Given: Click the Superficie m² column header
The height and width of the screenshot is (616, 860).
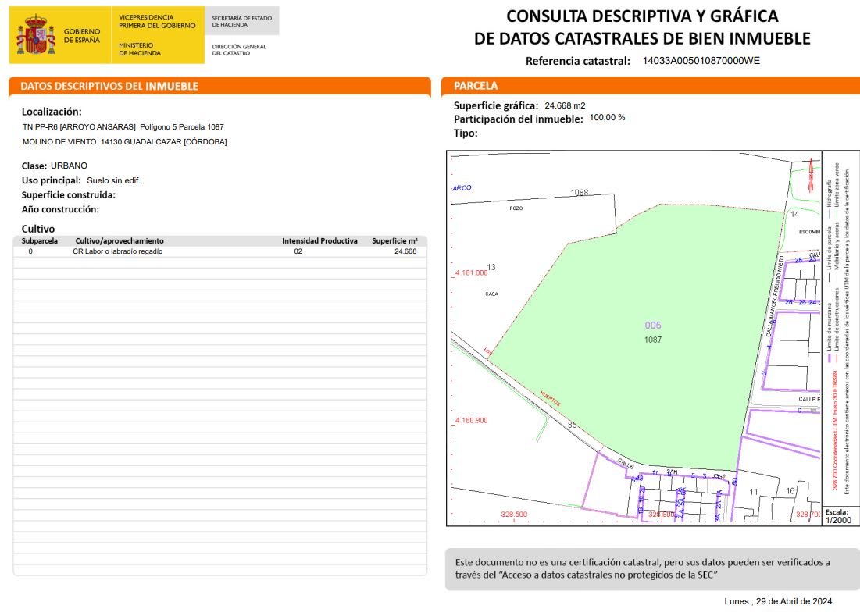Looking at the screenshot, I should pyautogui.click(x=395, y=240).
